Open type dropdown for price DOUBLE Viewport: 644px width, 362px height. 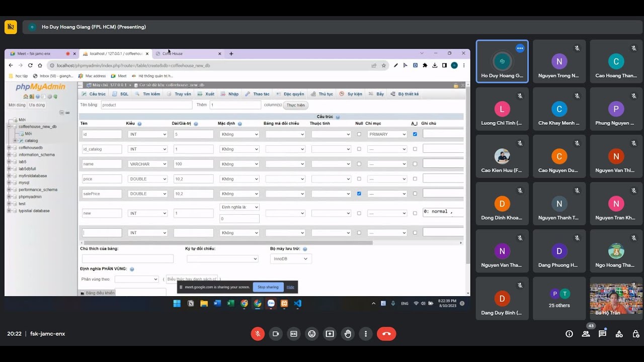pyautogui.click(x=147, y=178)
